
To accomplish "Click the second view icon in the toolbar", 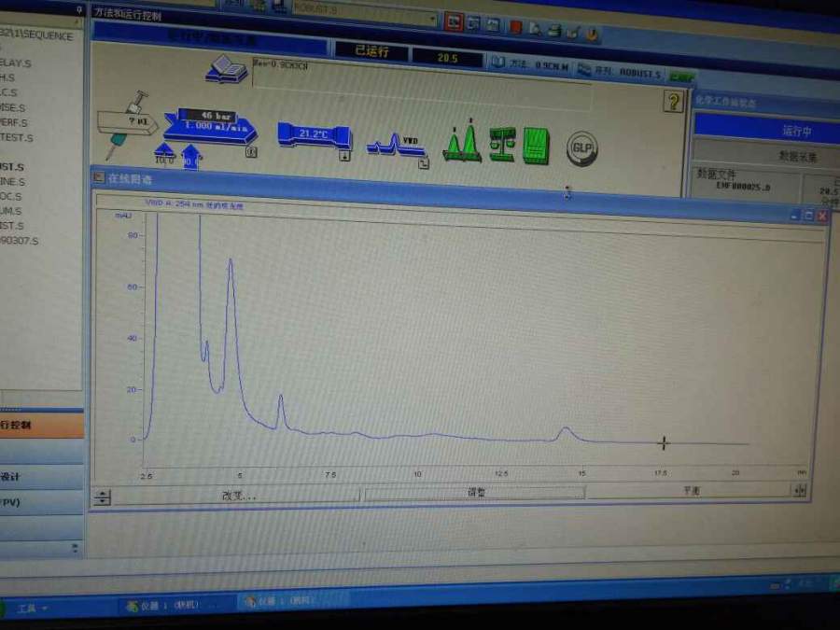I will coord(474,23).
